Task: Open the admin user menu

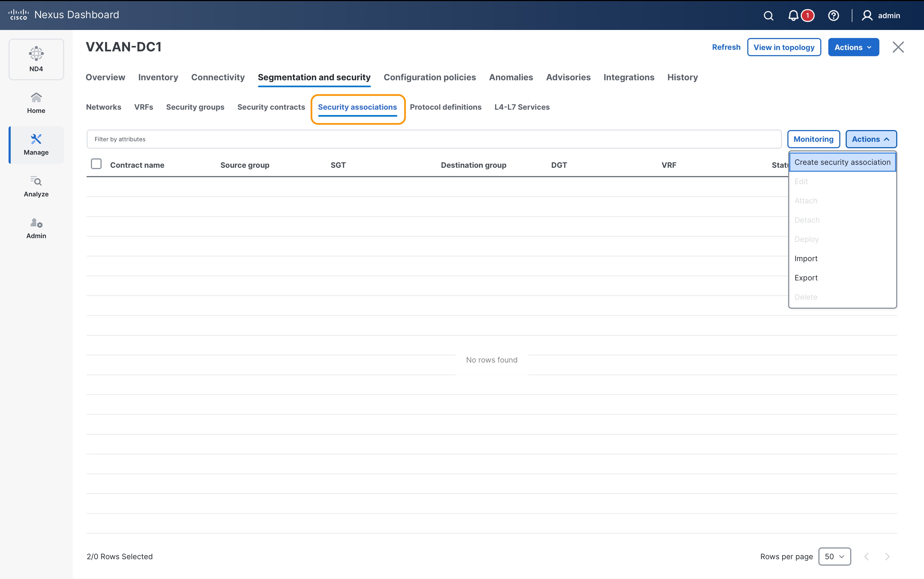Action: 881,16
